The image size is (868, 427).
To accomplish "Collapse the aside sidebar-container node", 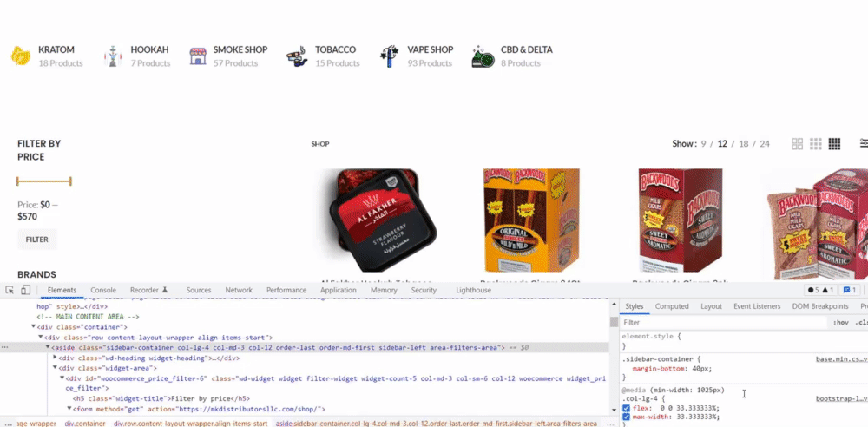I will coord(48,348).
